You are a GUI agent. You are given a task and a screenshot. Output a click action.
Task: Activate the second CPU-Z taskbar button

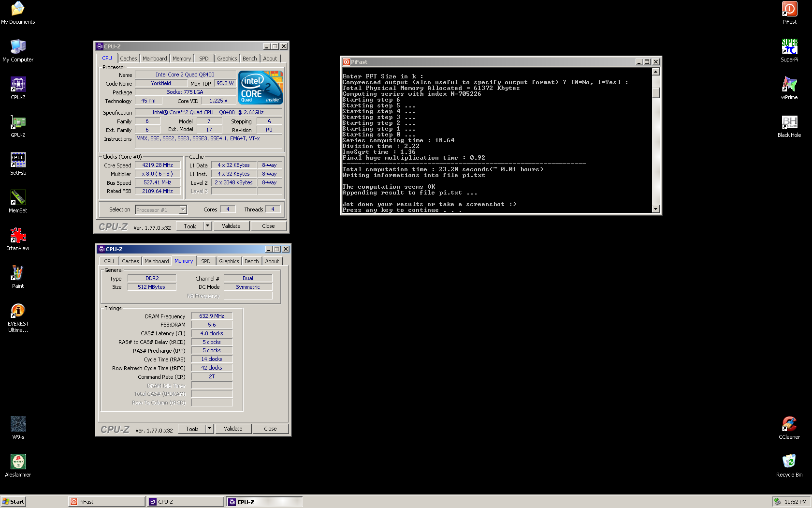pos(264,502)
